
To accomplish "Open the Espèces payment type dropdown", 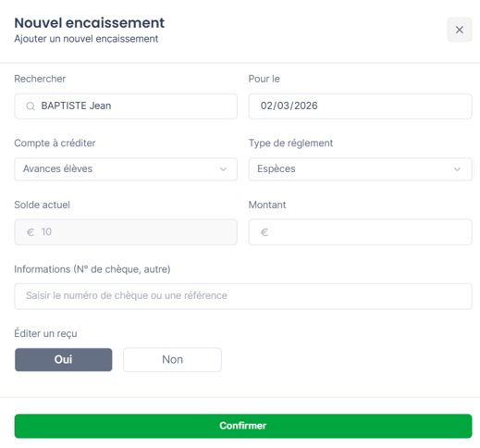I will coord(360,169).
